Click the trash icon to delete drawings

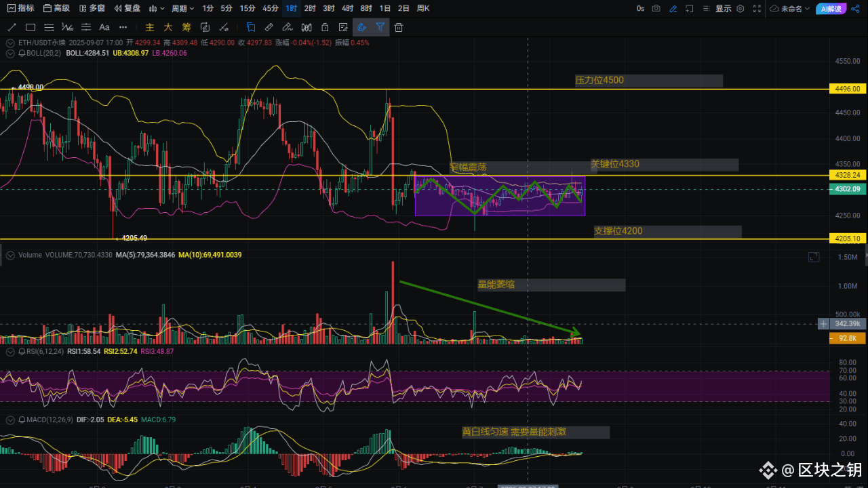[x=399, y=27]
